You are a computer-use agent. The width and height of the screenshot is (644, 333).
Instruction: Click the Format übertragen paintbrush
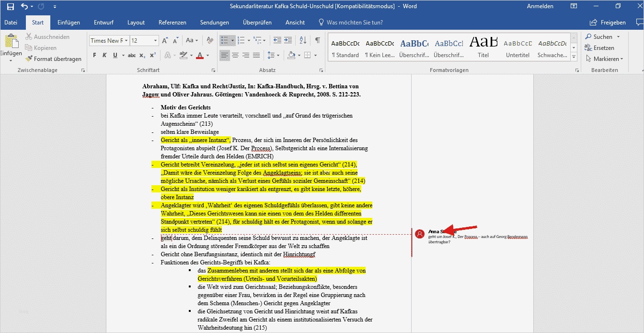tap(54, 59)
